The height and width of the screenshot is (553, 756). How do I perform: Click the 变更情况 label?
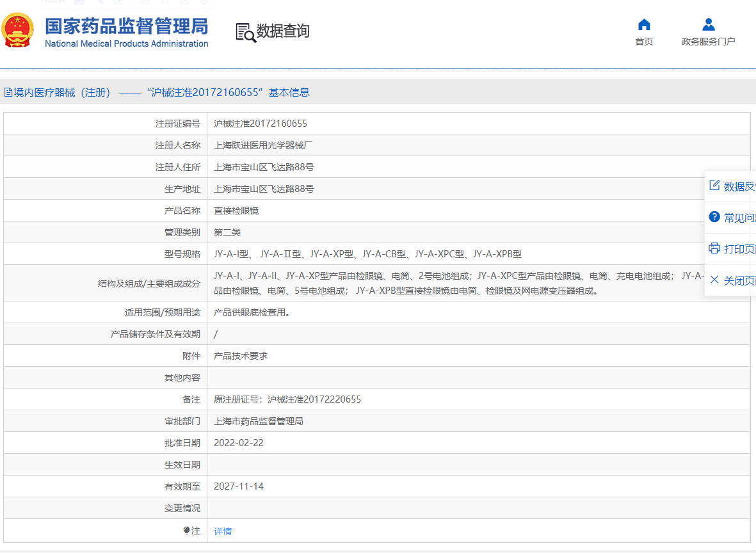(182, 508)
